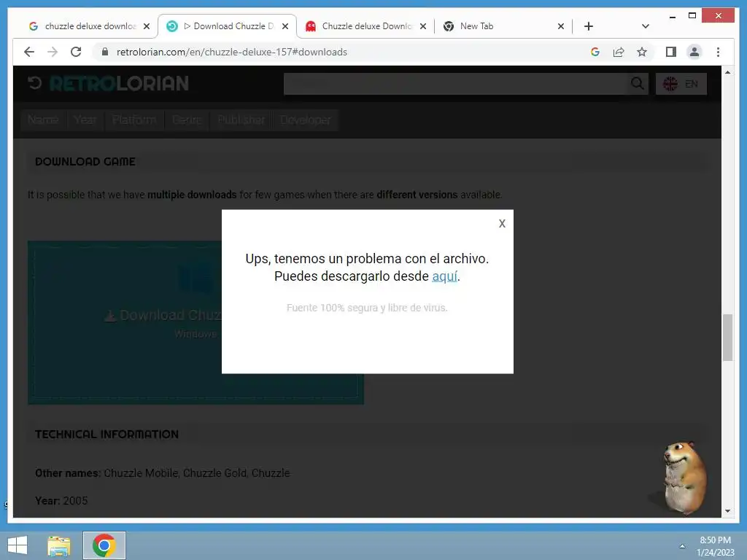Click the Chrome taskbar icon
Image resolution: width=747 pixels, height=560 pixels.
104,545
